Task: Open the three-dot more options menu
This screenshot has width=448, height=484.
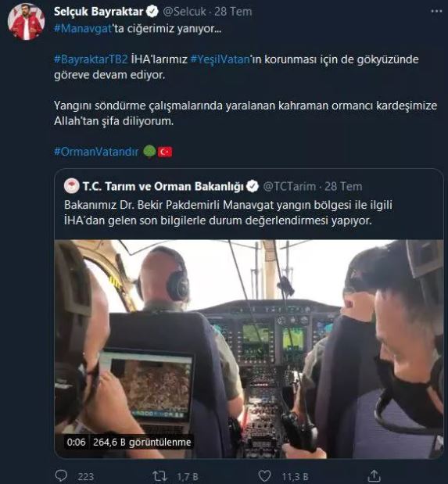Action: tap(436, 12)
